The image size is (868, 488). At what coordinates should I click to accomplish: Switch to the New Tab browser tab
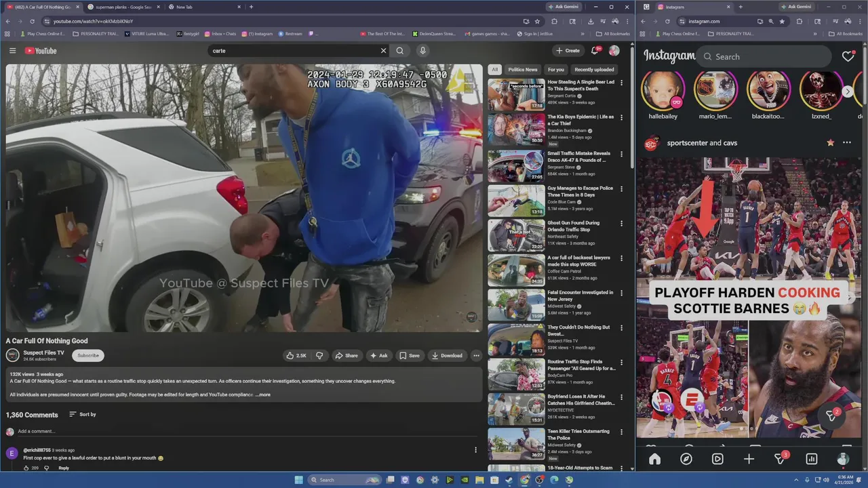[x=203, y=7]
